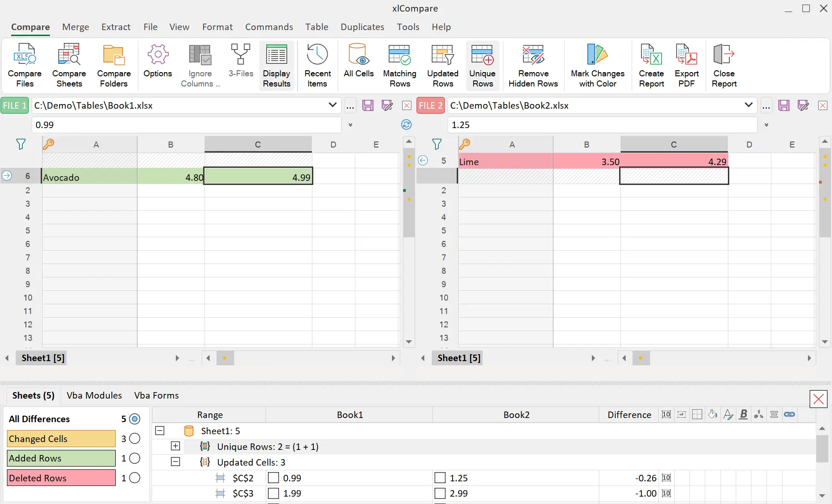Tick the 1.99 Book1 checkbox for $C$3
The height and width of the screenshot is (504, 832).
coord(273,493)
